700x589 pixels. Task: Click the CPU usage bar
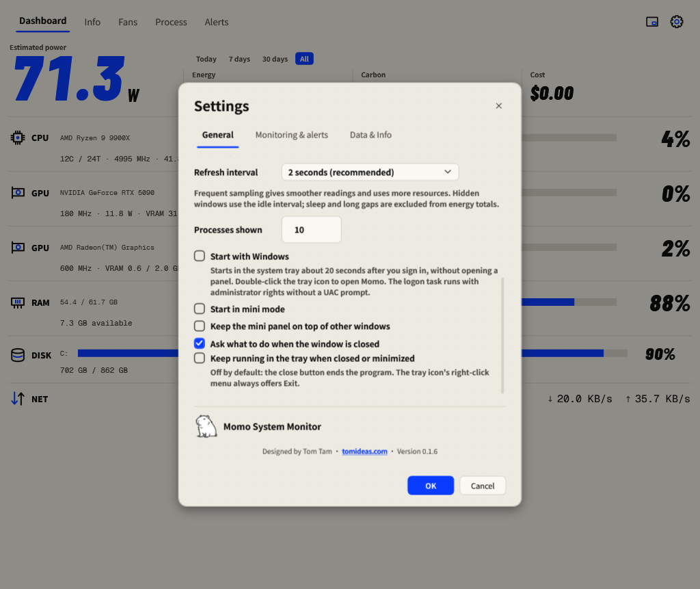569,138
